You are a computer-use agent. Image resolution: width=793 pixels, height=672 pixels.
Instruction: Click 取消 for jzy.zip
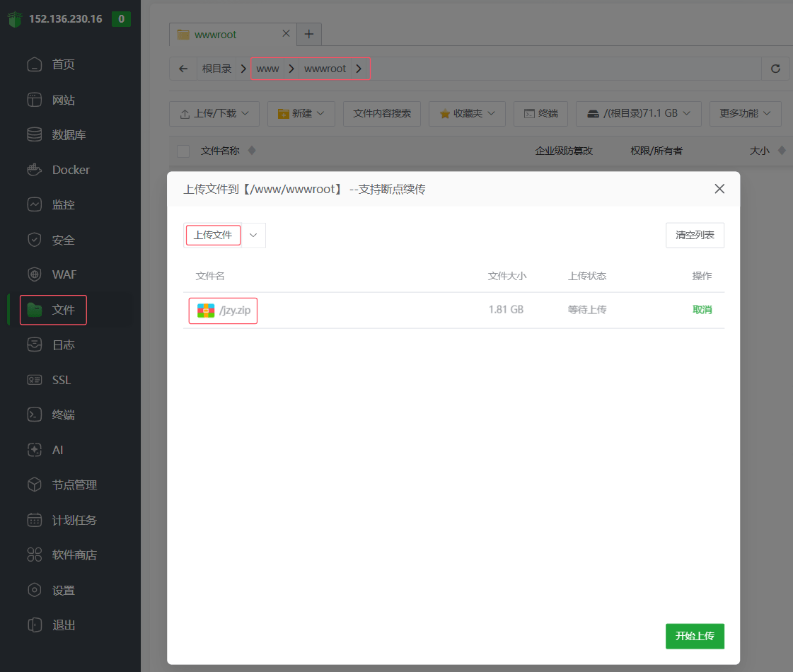point(702,309)
